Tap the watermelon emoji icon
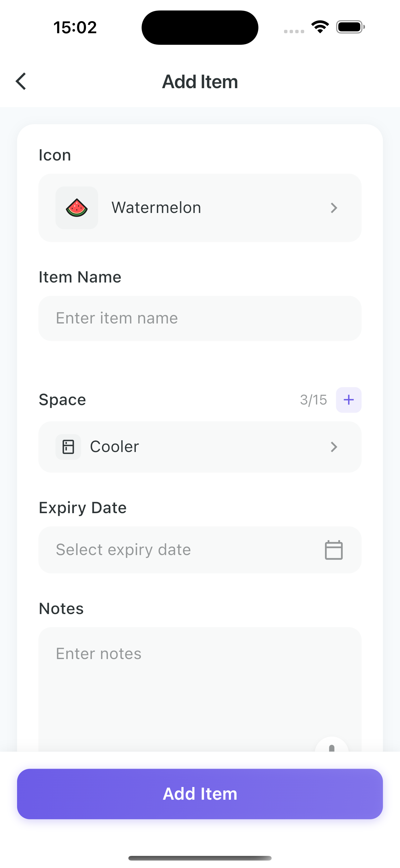The width and height of the screenshot is (400, 868). click(77, 208)
